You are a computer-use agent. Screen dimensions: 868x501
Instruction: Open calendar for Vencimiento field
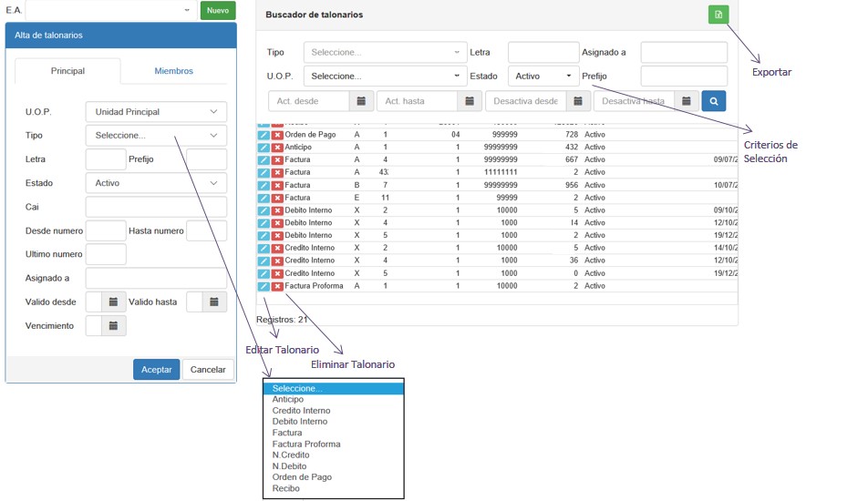coord(114,325)
